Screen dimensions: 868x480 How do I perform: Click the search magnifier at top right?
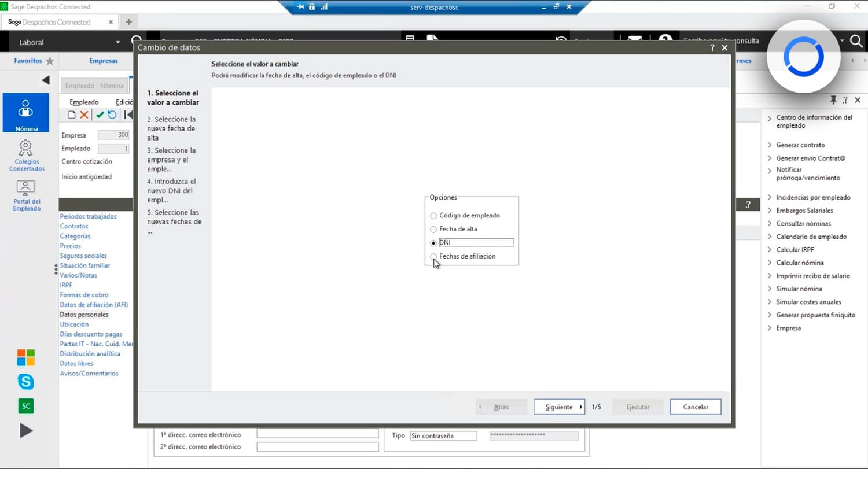tap(856, 42)
